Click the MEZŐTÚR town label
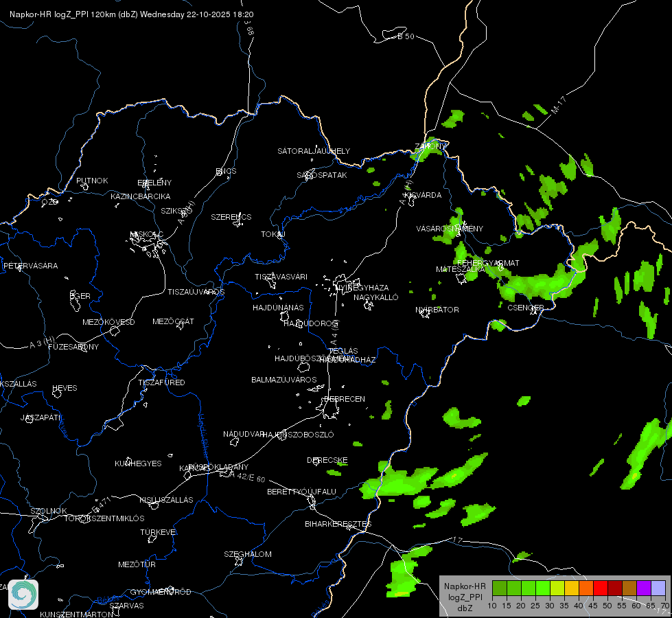The height and width of the screenshot is (618, 672). coord(137,564)
